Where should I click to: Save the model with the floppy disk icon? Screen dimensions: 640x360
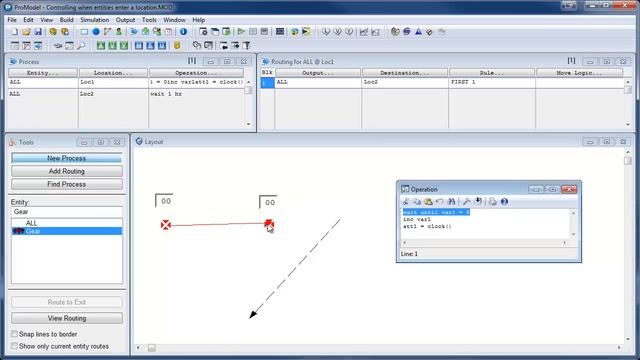[x=38, y=32]
